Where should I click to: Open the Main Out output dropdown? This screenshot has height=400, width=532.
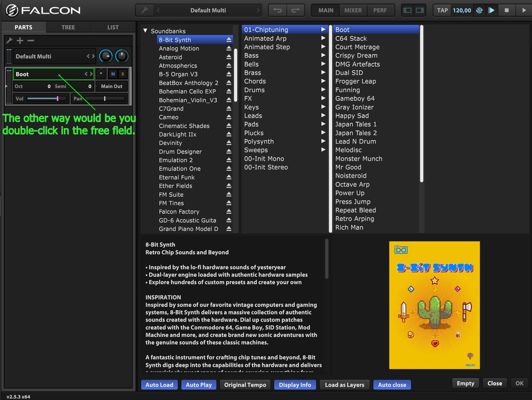[111, 86]
